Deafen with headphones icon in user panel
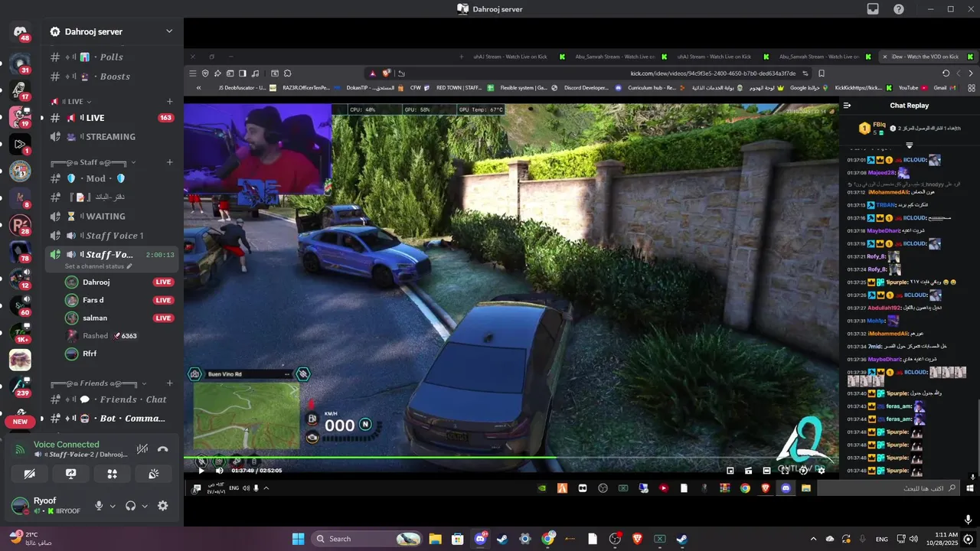 pyautogui.click(x=131, y=506)
